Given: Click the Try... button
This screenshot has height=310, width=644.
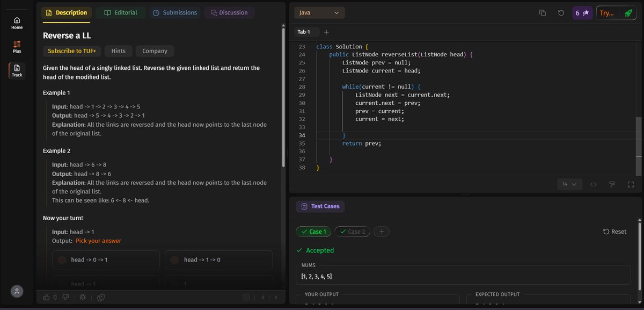Looking at the screenshot, I should (x=607, y=13).
